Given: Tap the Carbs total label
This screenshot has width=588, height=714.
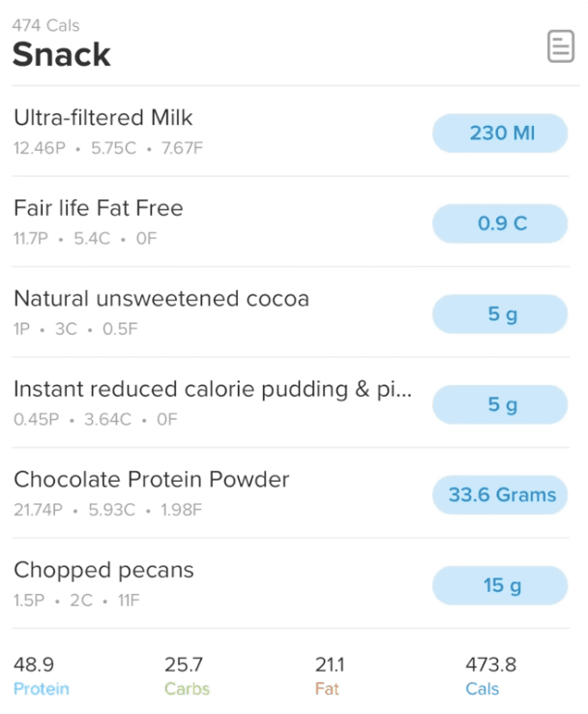Looking at the screenshot, I should 187,689.
